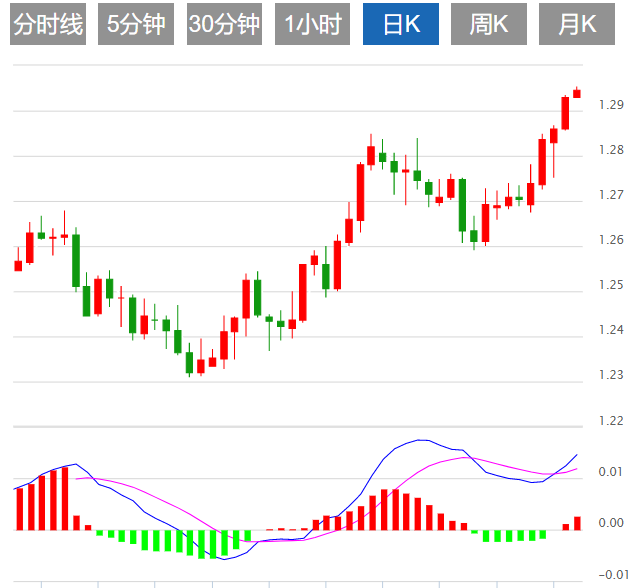Select the active 日K tab
This screenshot has height=588, width=638.
coord(401,24)
